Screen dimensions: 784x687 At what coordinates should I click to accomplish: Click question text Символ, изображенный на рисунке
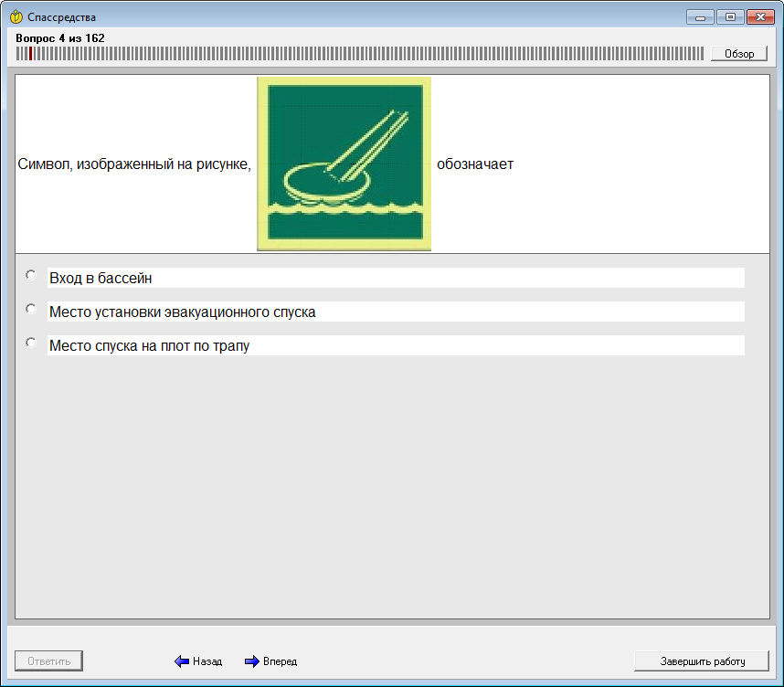pos(134,164)
